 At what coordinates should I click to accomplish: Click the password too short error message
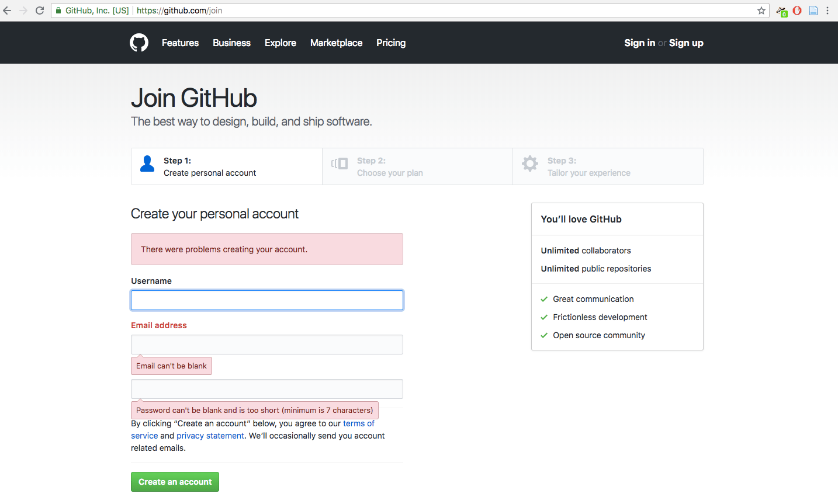pos(255,410)
